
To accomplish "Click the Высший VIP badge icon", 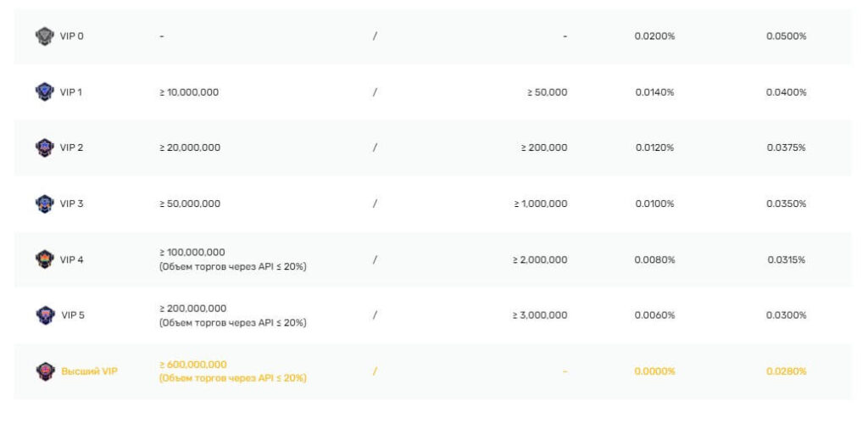I will click(x=44, y=371).
